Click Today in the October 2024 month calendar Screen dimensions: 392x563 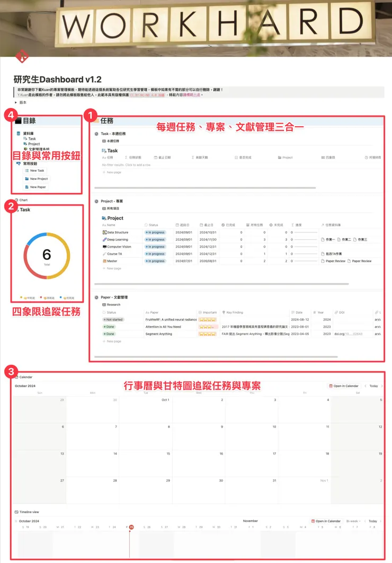[x=373, y=386]
